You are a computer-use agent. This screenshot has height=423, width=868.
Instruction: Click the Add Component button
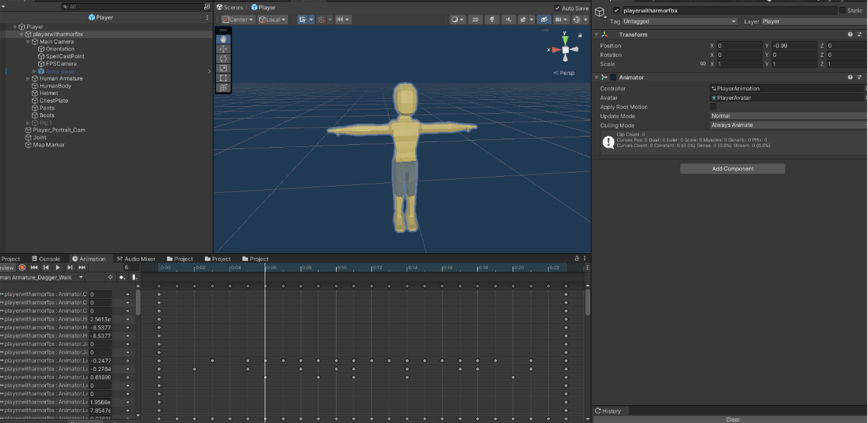732,169
